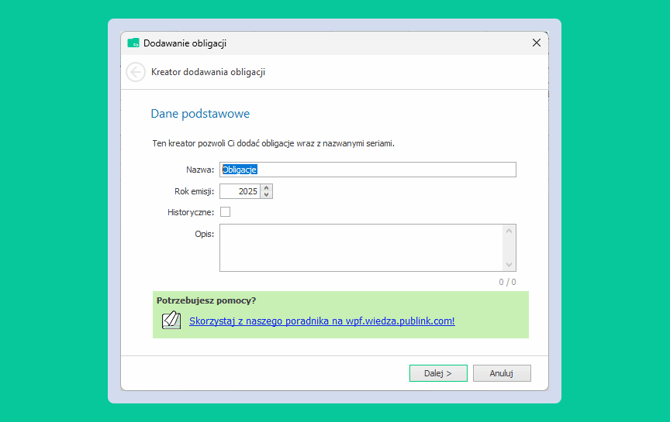Click the guide book icon in help box
Viewport: 670px width, 422px height.
(171, 320)
